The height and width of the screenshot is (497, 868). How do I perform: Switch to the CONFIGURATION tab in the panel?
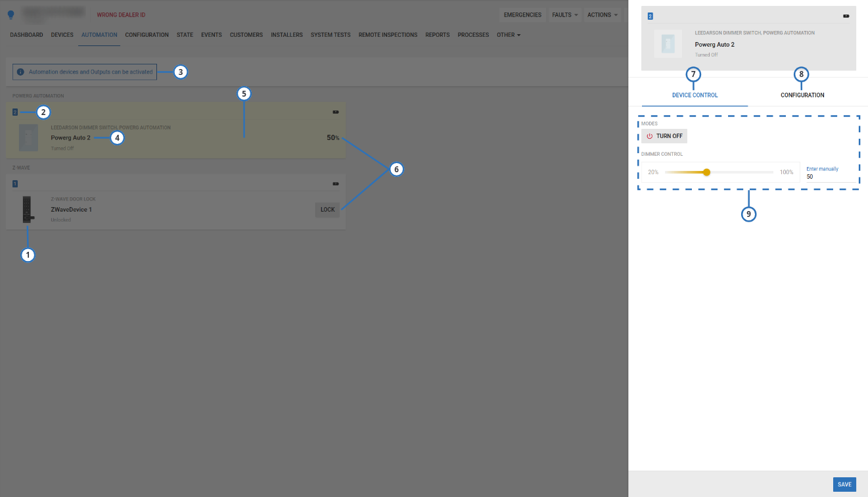pyautogui.click(x=802, y=95)
